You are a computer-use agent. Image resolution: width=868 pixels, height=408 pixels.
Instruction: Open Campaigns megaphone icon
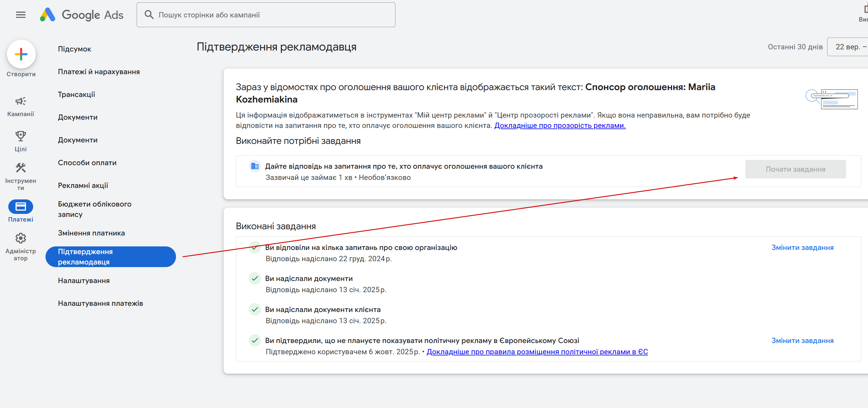click(x=21, y=101)
